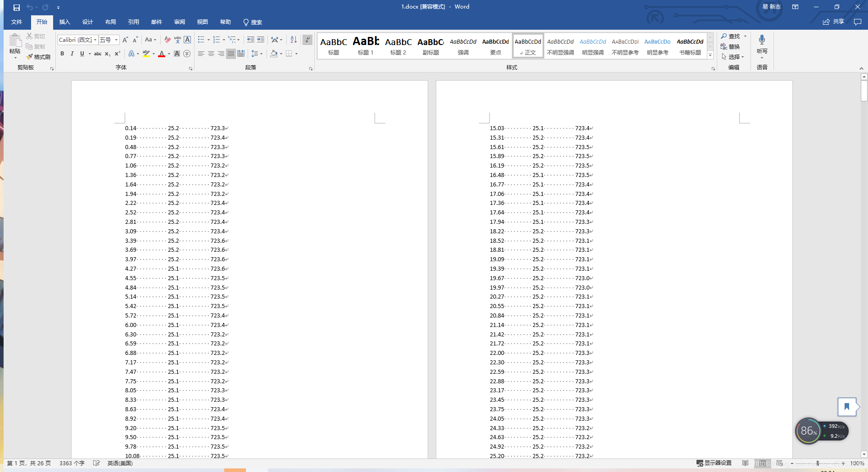
Task: Open the Find (查找) dropdown arrow
Action: tap(745, 36)
